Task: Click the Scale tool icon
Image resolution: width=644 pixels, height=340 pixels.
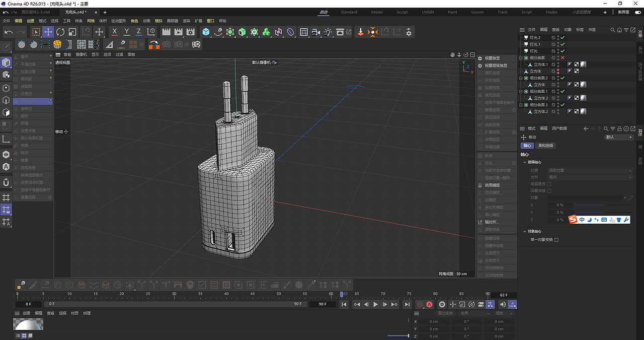Action: [72, 32]
